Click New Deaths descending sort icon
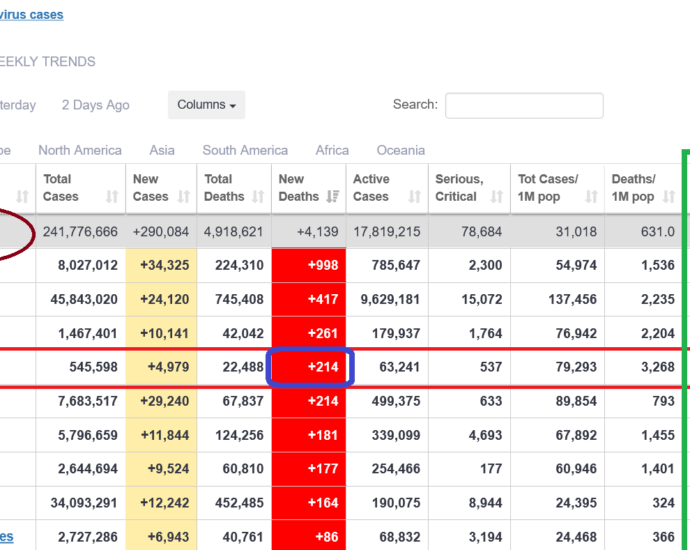690x550 pixels. click(x=333, y=197)
